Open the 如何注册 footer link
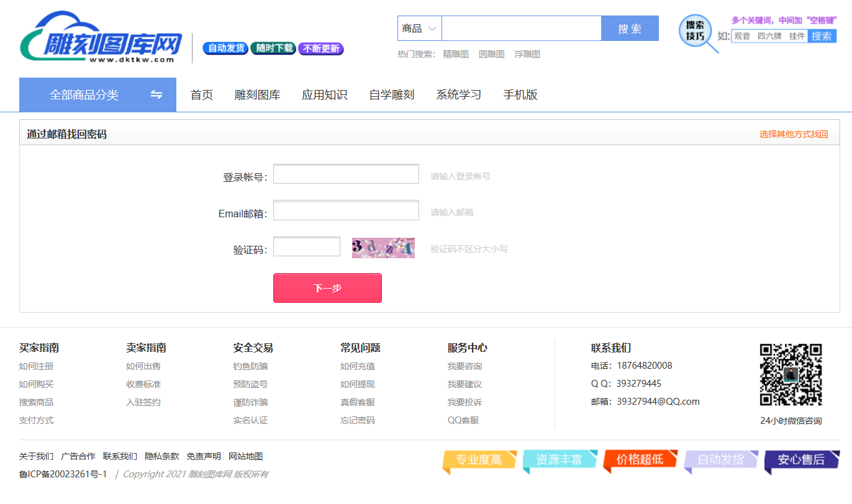Screen dimensions: 852x504 (36, 366)
